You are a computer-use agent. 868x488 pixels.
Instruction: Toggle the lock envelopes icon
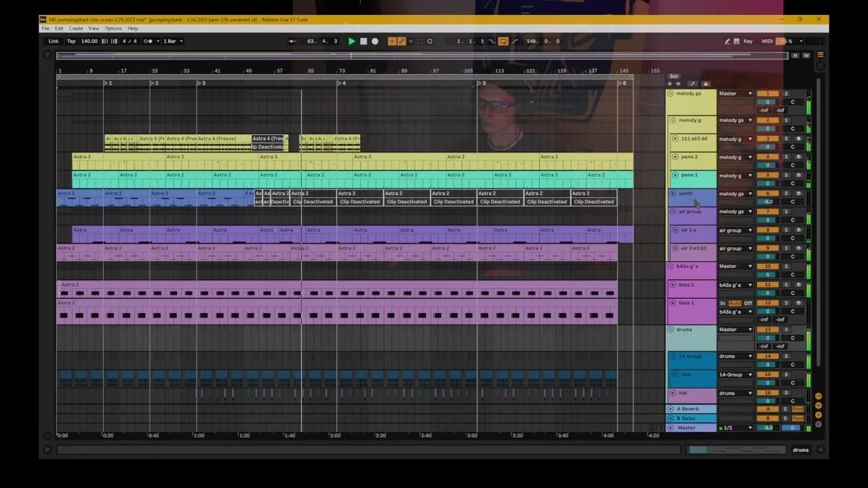705,83
